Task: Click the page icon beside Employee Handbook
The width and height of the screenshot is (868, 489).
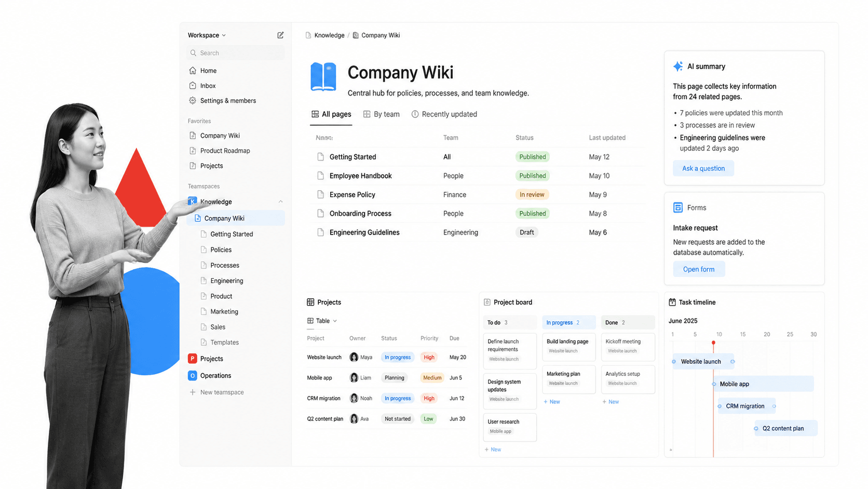Action: click(x=320, y=176)
